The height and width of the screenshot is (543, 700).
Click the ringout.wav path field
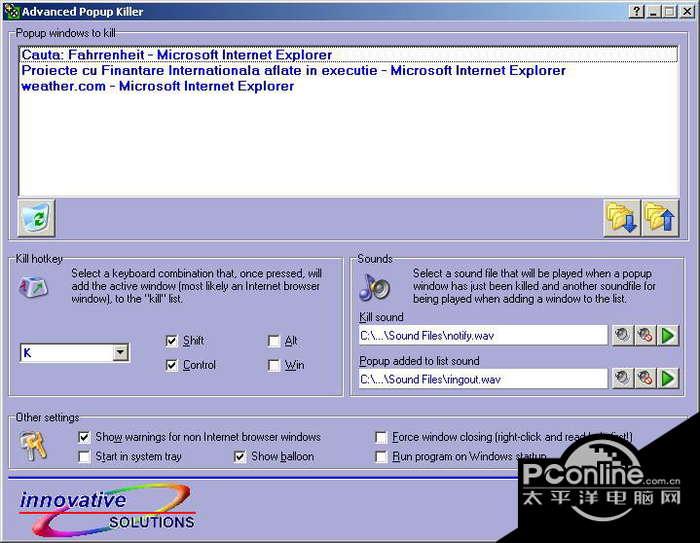483,379
